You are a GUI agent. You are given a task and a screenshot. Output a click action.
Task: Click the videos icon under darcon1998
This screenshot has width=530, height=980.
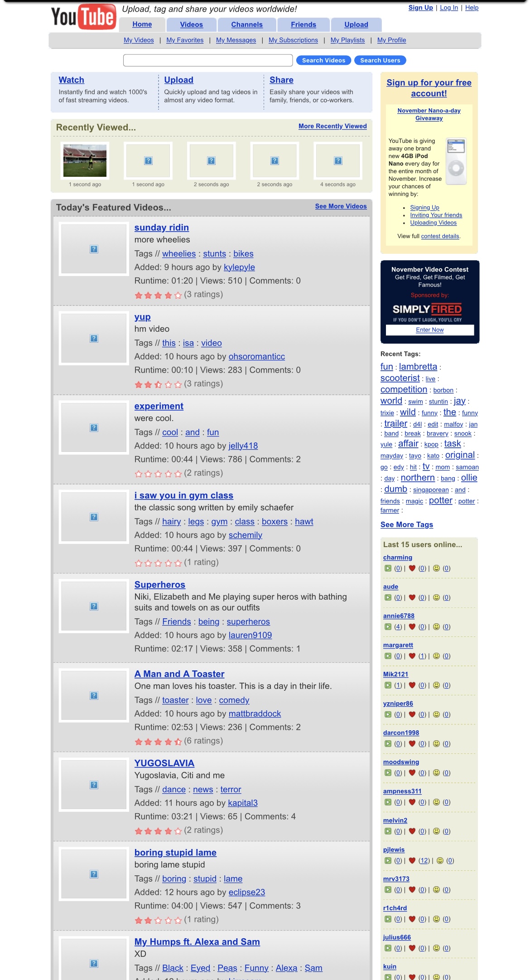click(x=388, y=744)
